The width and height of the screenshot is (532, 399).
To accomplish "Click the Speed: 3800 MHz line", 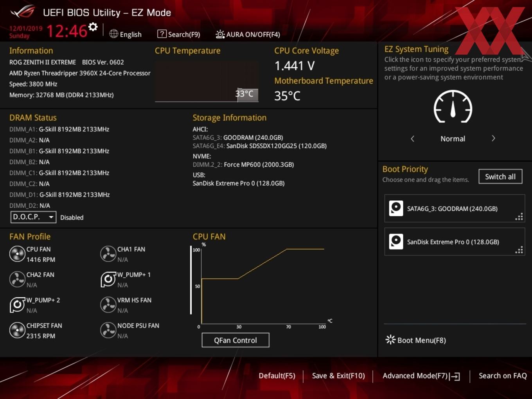I will (x=33, y=84).
